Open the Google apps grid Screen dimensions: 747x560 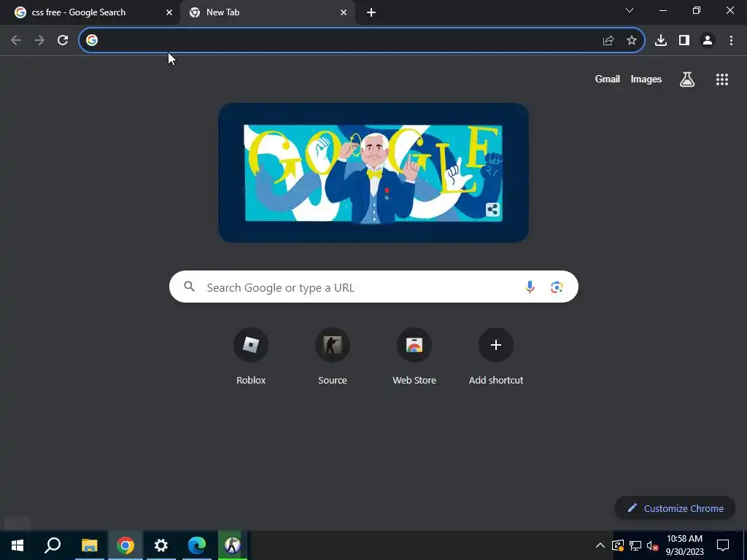722,79
